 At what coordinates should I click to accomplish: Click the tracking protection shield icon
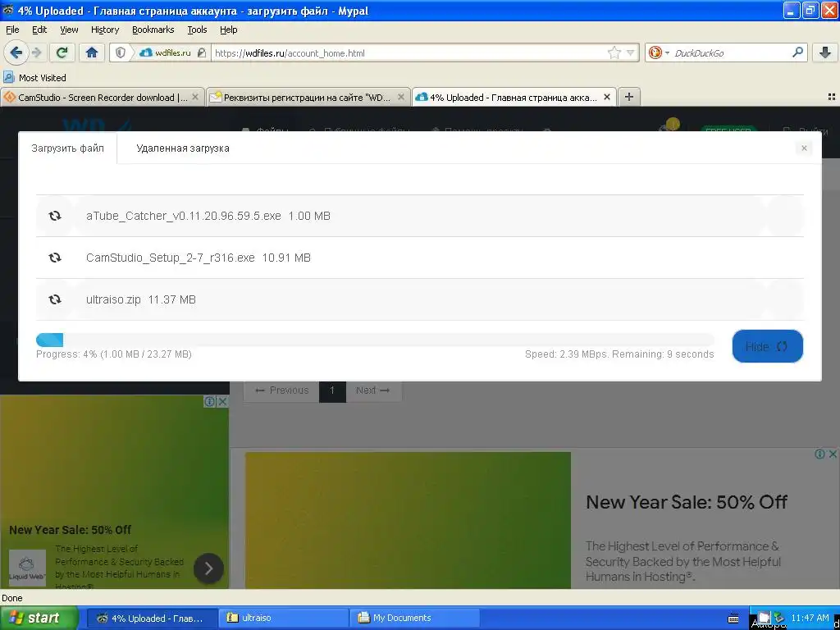pos(121,52)
